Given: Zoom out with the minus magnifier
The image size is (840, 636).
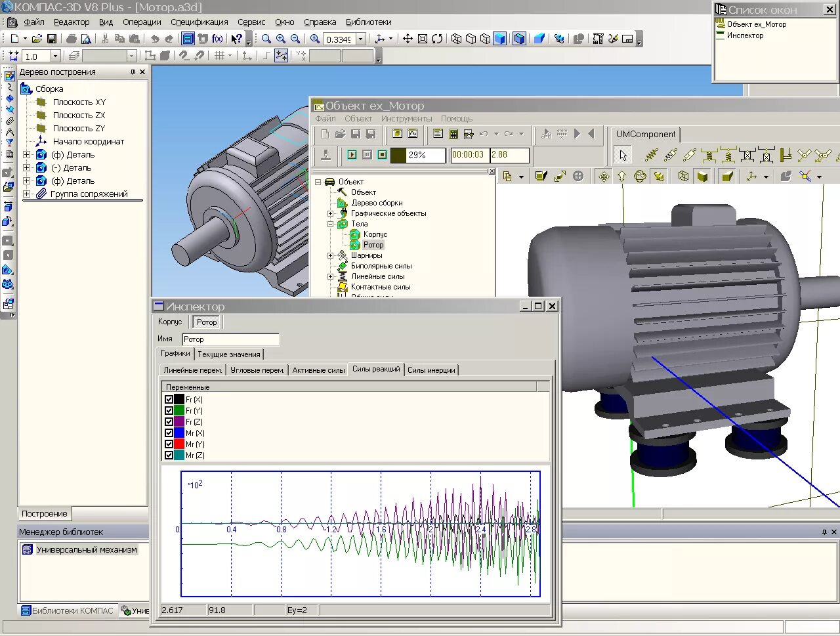Looking at the screenshot, I should click(295, 39).
